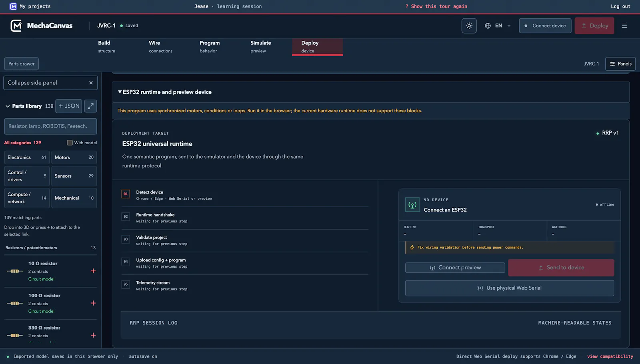This screenshot has width=640, height=364.
Task: Click Use physical Web Serial button
Action: [510, 288]
